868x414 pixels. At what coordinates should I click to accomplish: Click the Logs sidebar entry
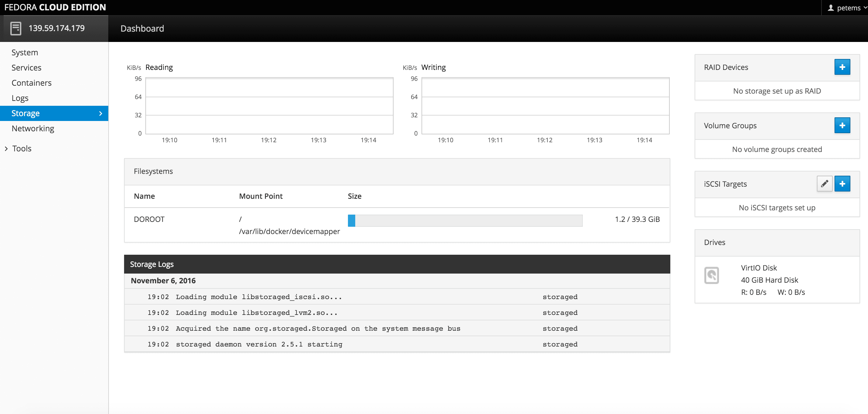pyautogui.click(x=20, y=98)
